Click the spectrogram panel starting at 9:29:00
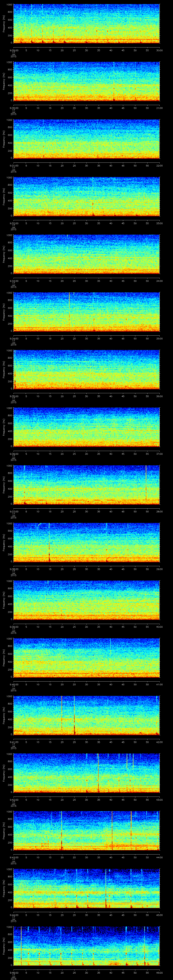The width and height of the screenshot is (173, 980). (86, 24)
